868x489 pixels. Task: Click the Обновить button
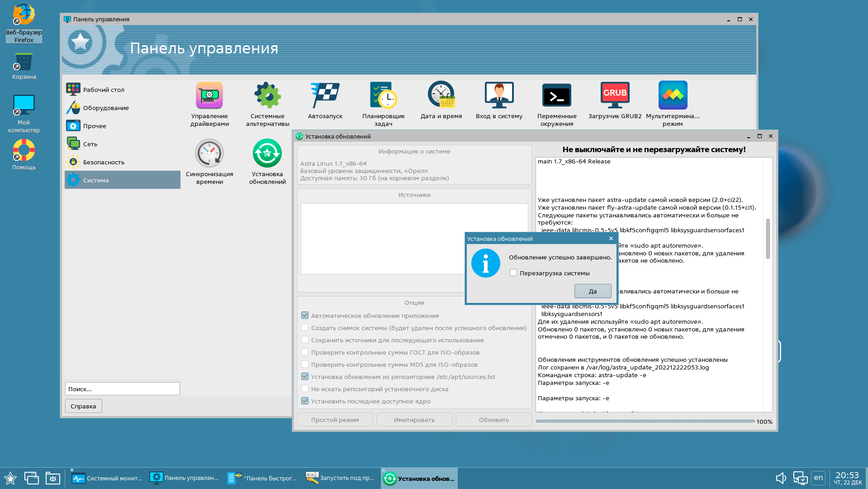[x=494, y=420]
